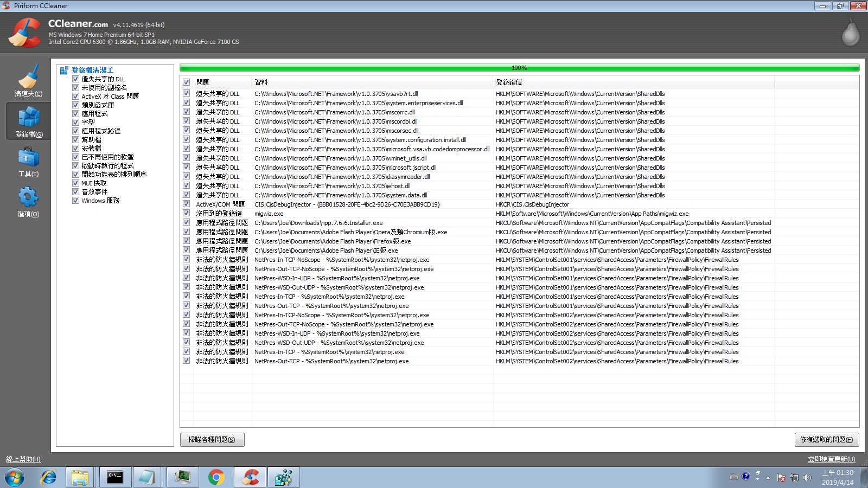Open the network tray icon
This screenshot has width=868, height=488.
(794, 478)
